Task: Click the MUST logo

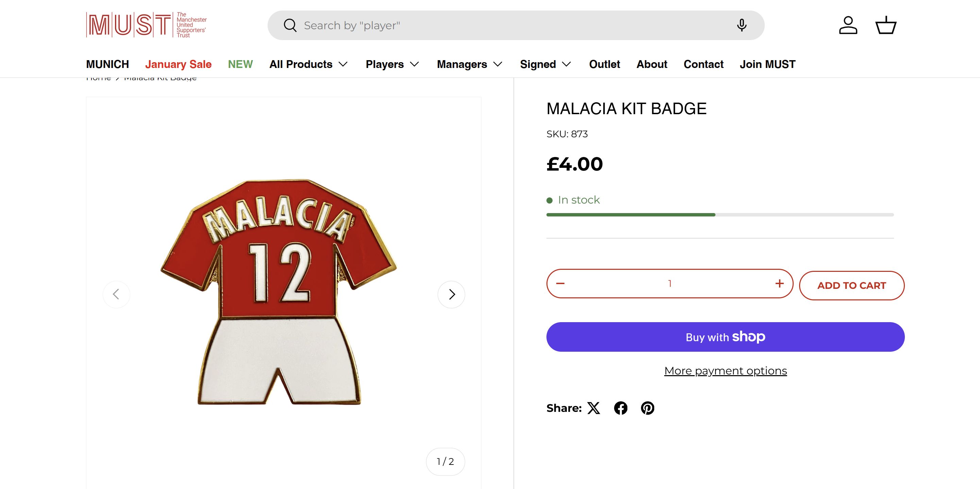Action: (147, 25)
